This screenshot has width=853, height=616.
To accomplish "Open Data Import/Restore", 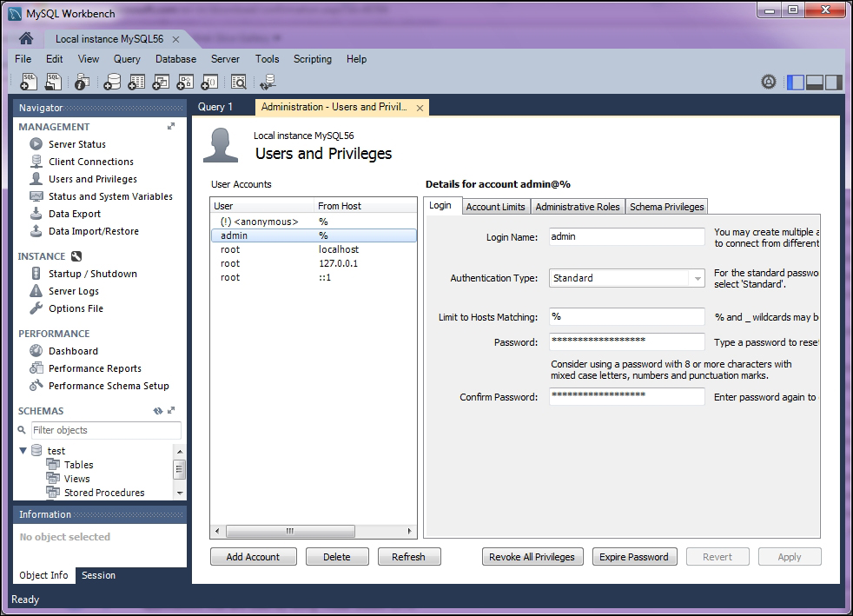I will click(94, 231).
